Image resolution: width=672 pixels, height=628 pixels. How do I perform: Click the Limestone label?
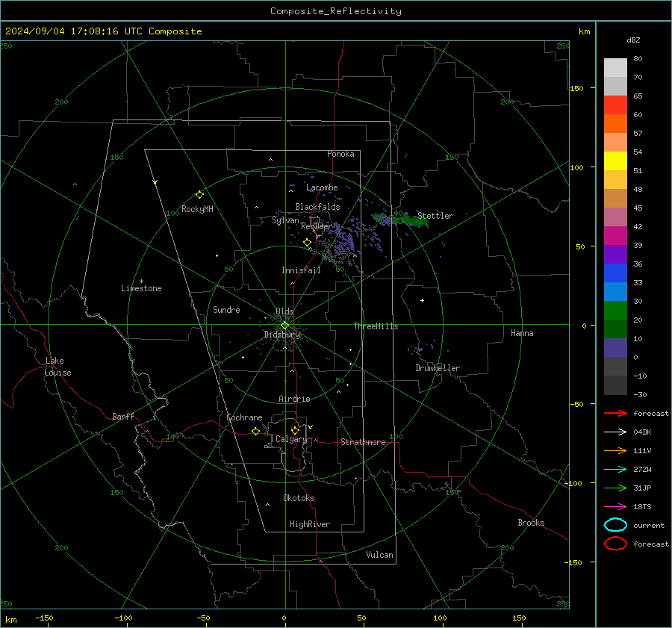pyautogui.click(x=141, y=288)
